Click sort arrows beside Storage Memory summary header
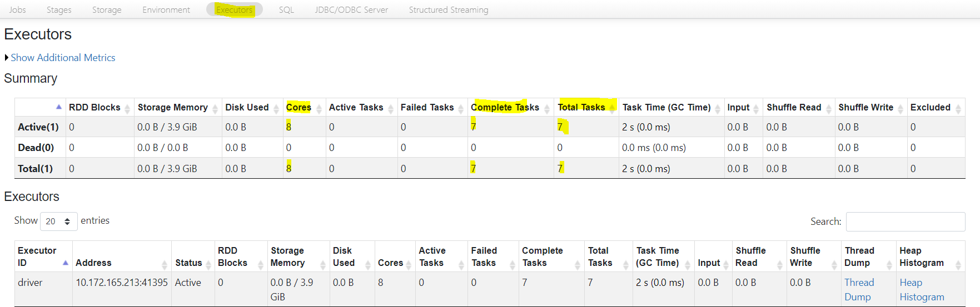 215,108
